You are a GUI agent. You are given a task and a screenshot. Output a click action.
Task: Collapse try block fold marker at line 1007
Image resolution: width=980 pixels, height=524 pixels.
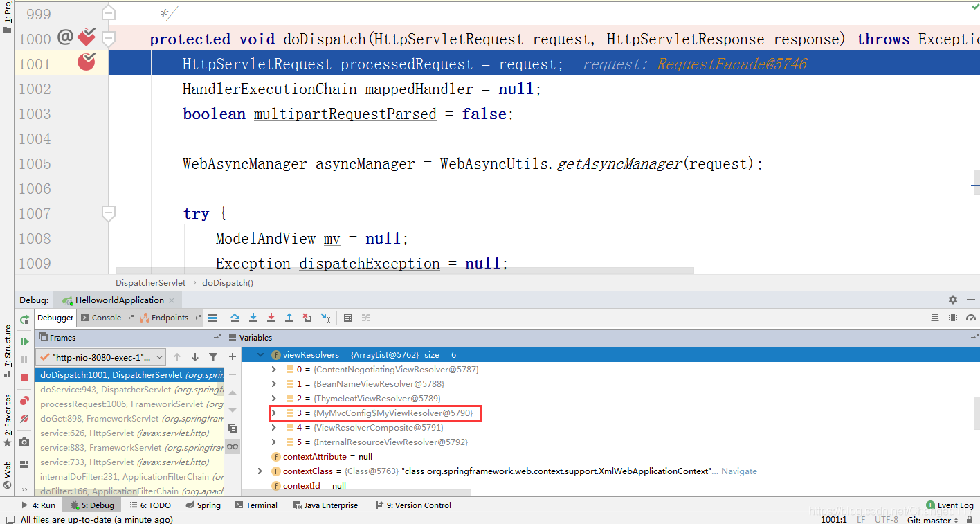[x=109, y=213]
